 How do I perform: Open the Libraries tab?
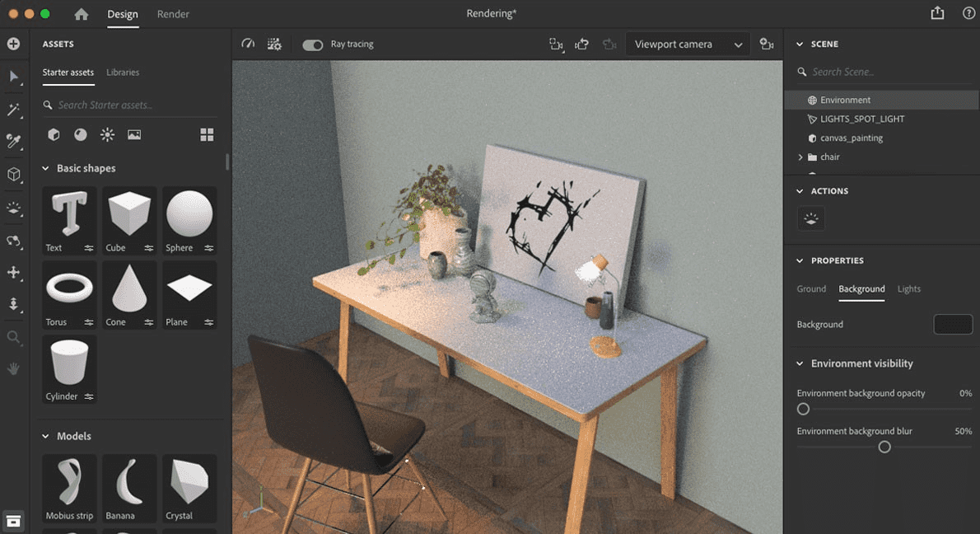123,73
